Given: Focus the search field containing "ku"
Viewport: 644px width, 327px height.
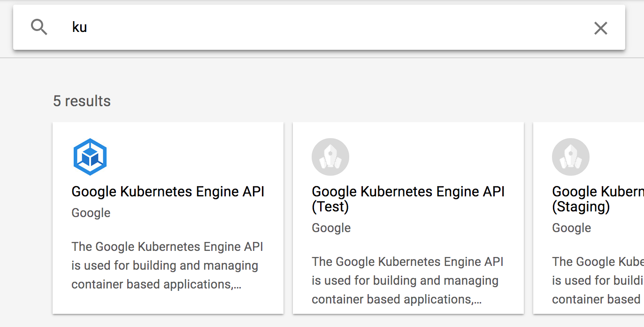Looking at the screenshot, I should pos(319,27).
